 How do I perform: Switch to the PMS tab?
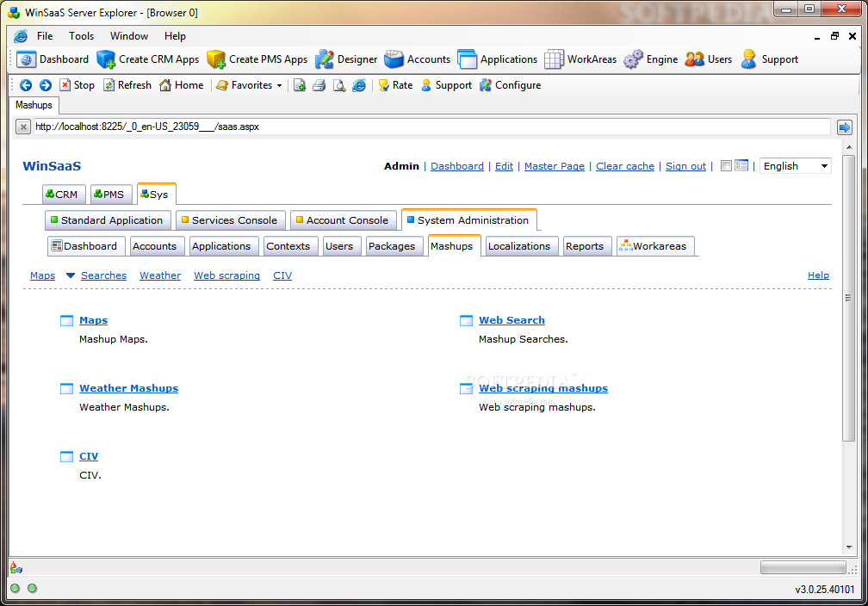tap(111, 195)
